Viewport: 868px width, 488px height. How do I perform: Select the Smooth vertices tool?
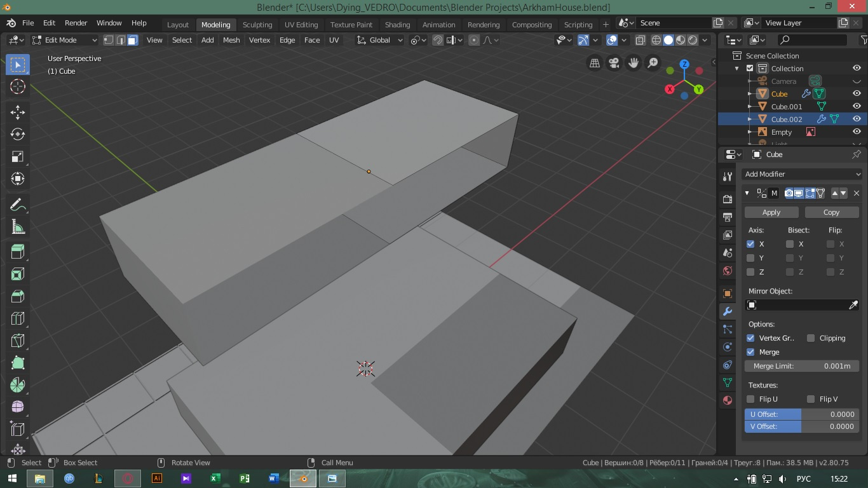pyautogui.click(x=18, y=407)
